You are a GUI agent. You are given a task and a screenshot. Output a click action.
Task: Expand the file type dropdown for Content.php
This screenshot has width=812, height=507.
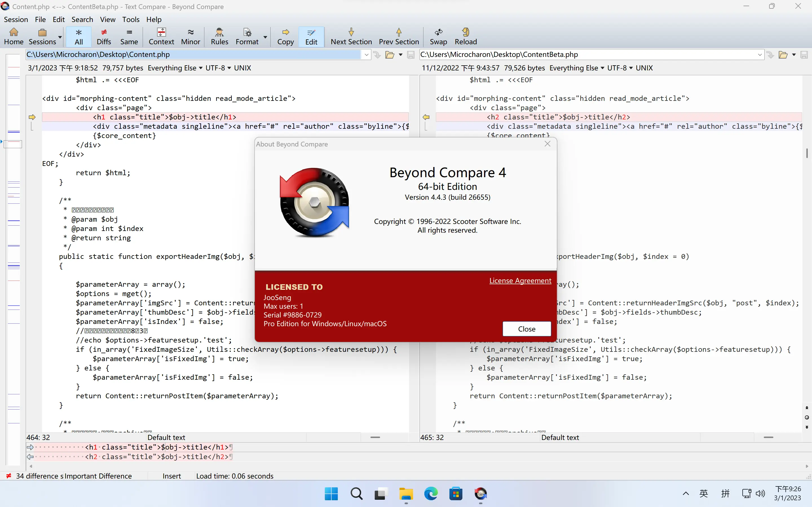200,68
